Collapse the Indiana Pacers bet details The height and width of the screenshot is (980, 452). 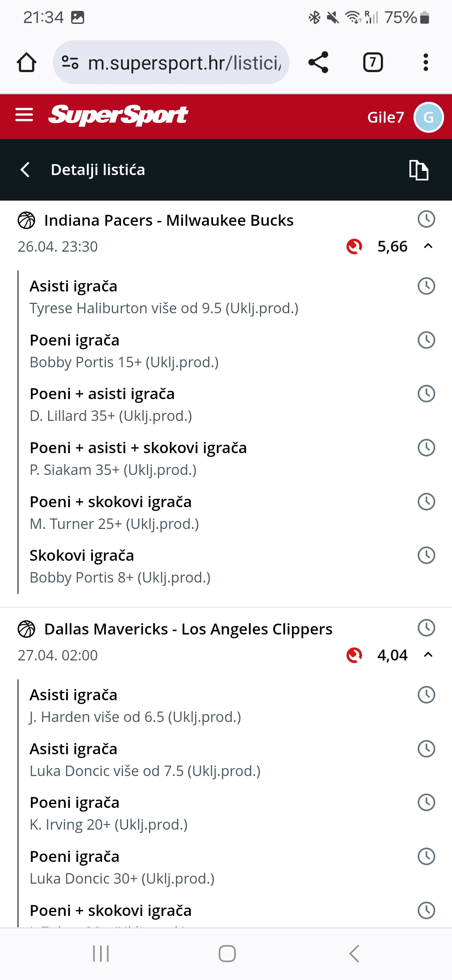coord(428,246)
